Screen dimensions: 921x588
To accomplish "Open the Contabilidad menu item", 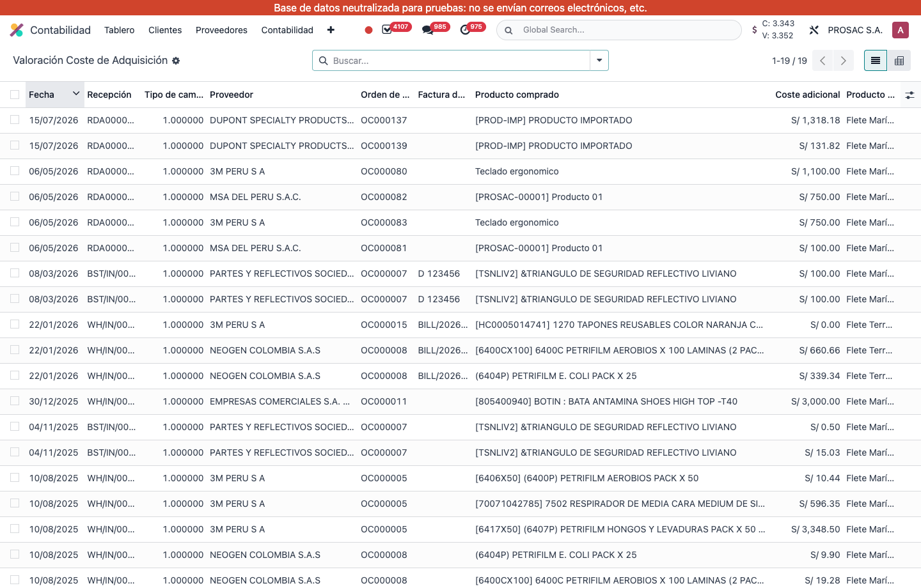I will click(x=287, y=30).
